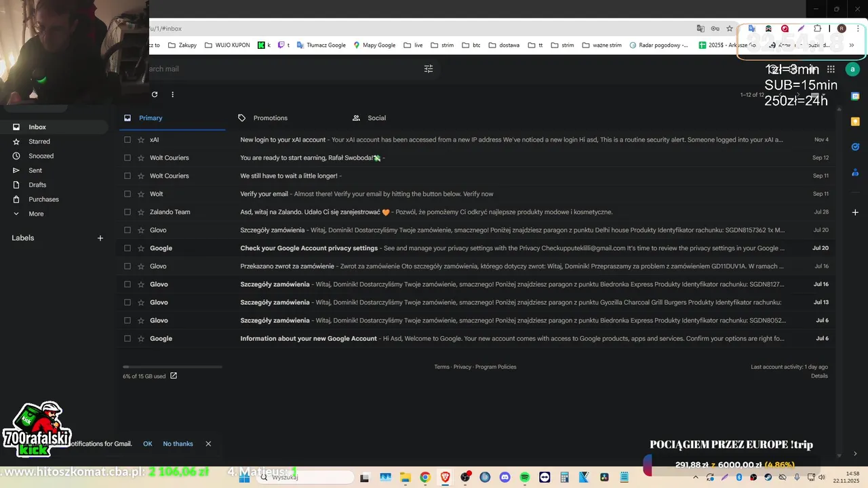The width and height of the screenshot is (868, 488).
Task: Refresh the Gmail inbox
Action: [x=155, y=94]
